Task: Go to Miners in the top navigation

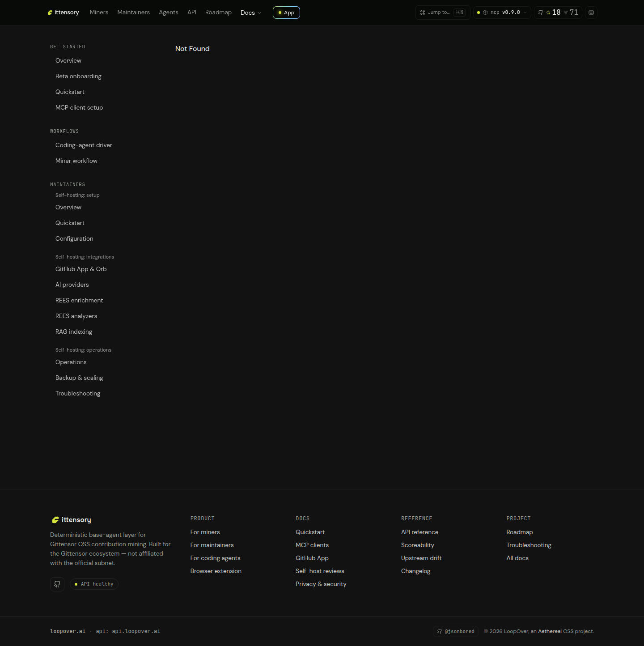Action: (99, 13)
